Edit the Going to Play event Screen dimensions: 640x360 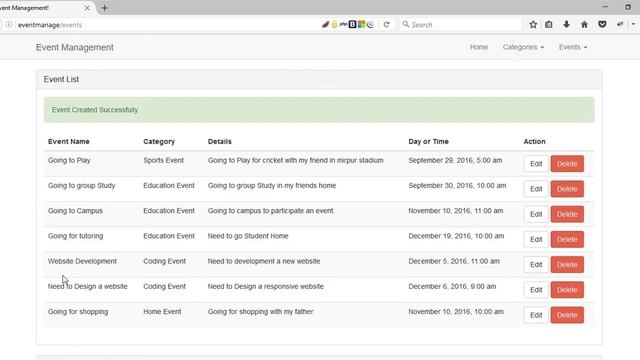pyautogui.click(x=536, y=164)
